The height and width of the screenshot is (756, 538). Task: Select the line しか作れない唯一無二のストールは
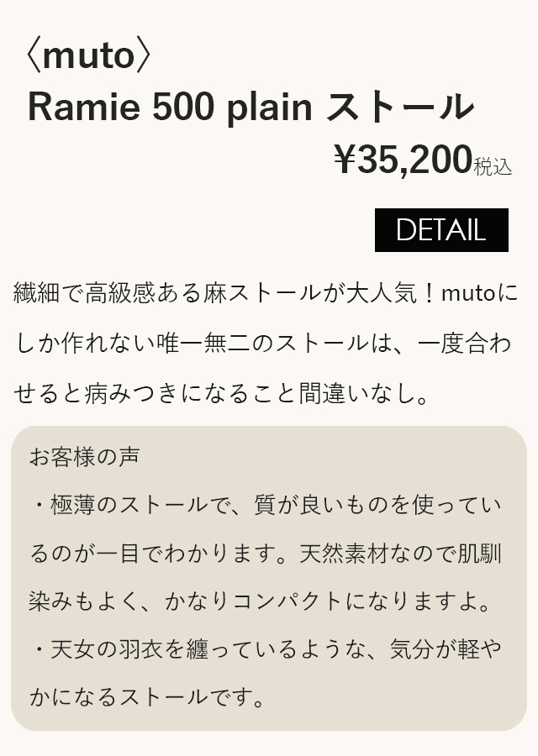click(263, 344)
